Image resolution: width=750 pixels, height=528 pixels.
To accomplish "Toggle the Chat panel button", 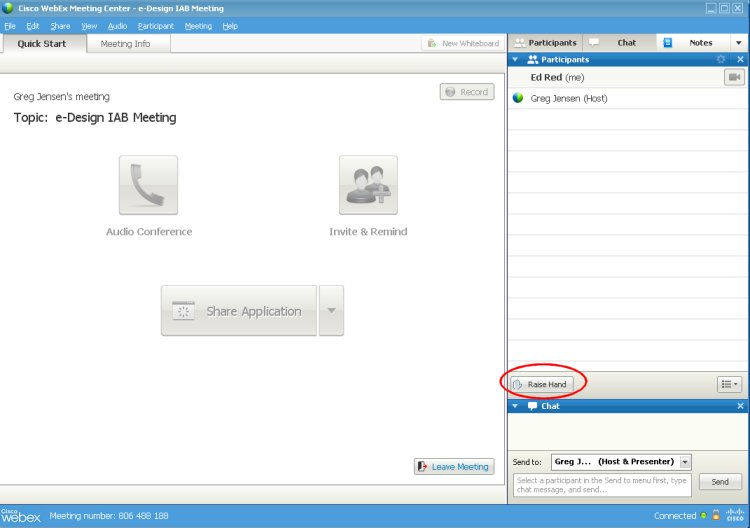I will point(619,43).
